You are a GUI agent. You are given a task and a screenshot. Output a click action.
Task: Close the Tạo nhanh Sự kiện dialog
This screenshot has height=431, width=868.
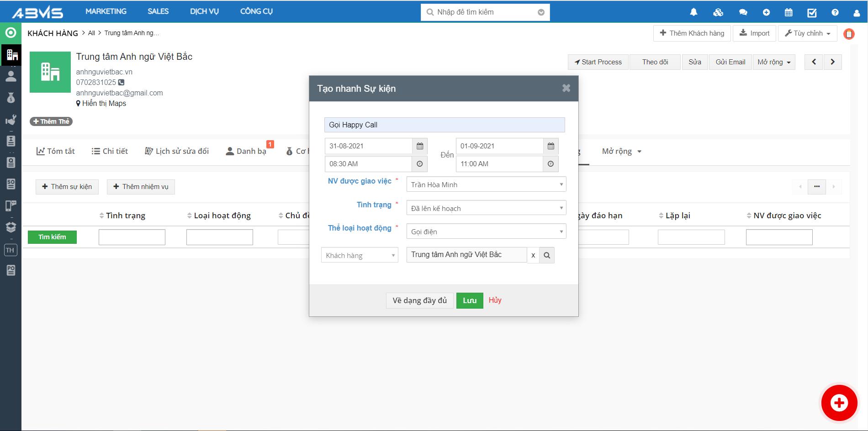566,88
